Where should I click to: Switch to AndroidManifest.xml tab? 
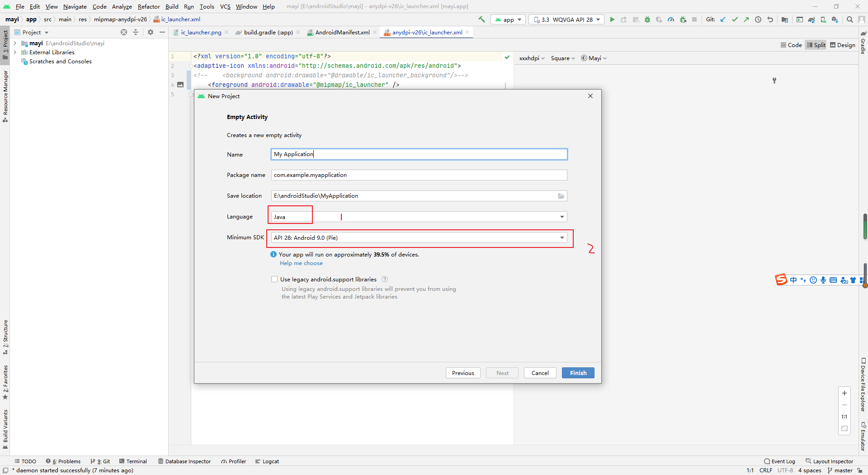(342, 32)
